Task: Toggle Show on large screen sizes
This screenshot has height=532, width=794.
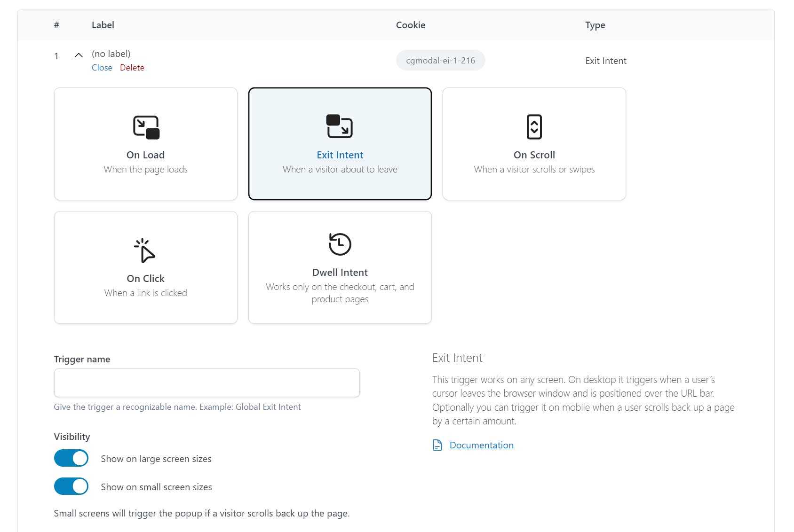Action: tap(71, 458)
